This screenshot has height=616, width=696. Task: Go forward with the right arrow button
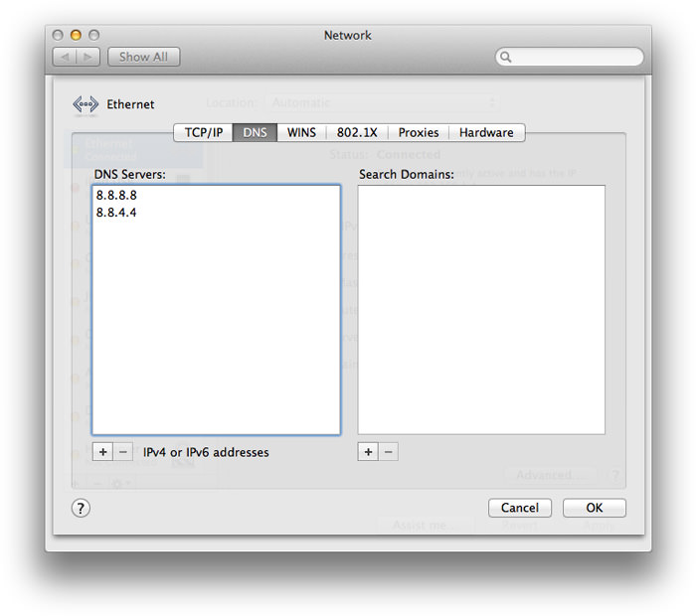(87, 57)
